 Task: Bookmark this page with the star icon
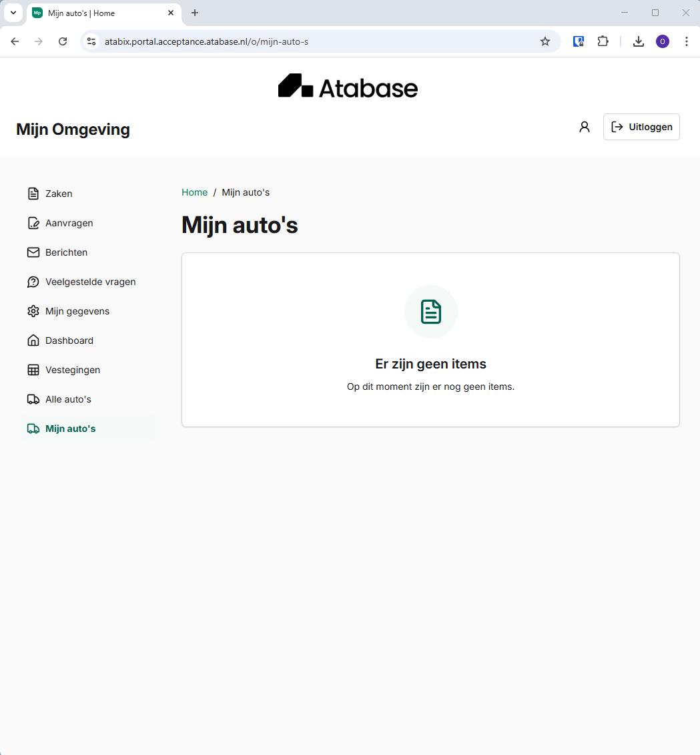point(545,41)
